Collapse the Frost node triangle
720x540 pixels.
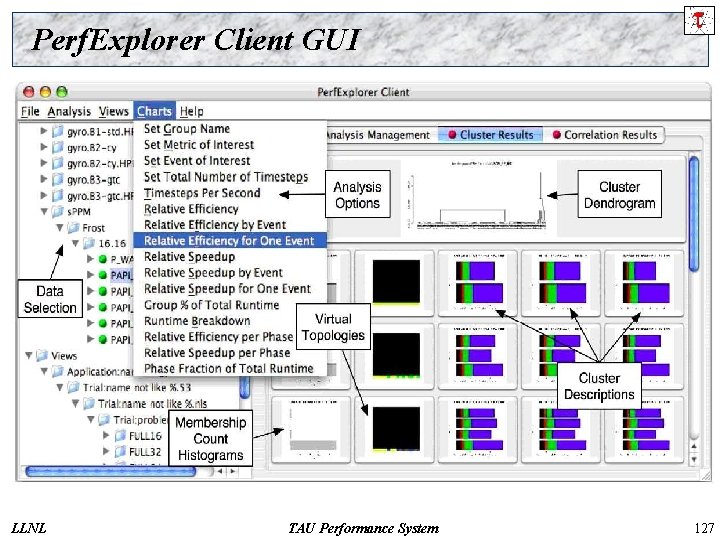pos(60,228)
